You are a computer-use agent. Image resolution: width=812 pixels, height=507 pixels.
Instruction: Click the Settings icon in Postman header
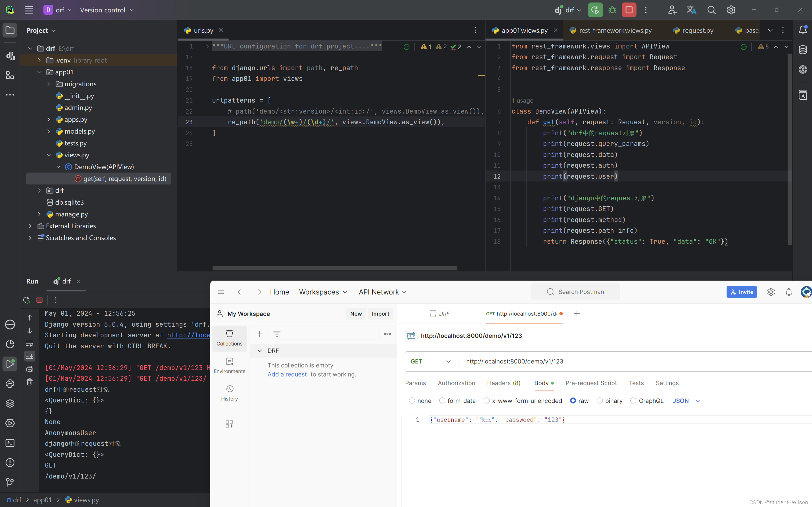[771, 292]
